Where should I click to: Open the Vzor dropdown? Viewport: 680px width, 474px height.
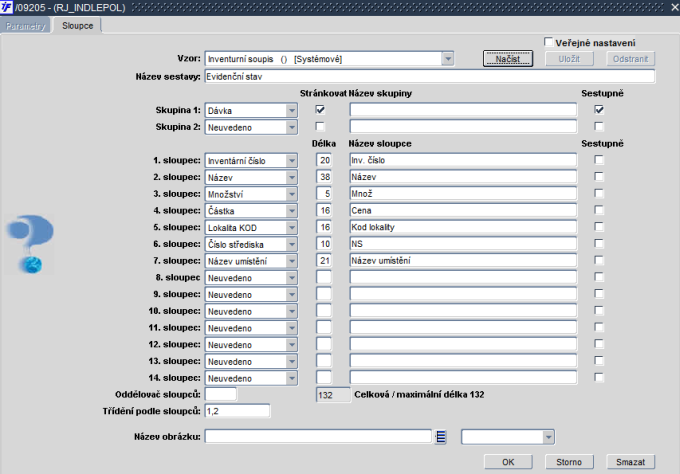tap(448, 59)
